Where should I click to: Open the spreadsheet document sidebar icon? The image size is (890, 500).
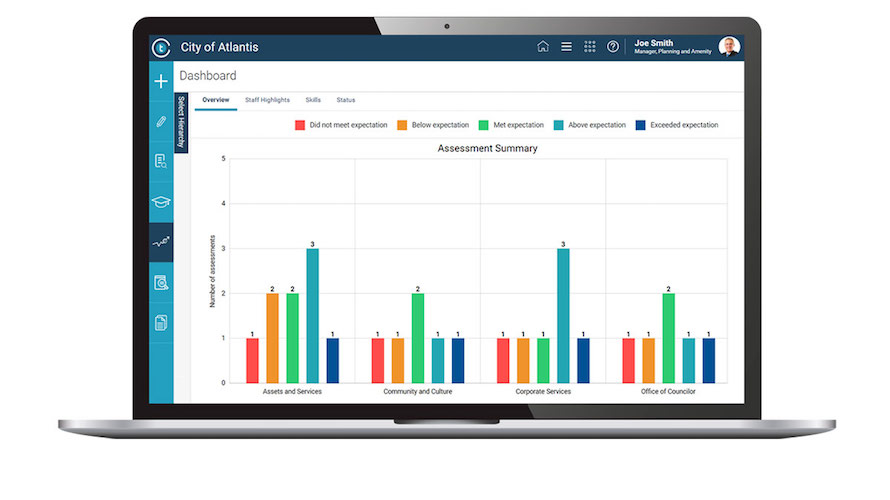tap(161, 323)
